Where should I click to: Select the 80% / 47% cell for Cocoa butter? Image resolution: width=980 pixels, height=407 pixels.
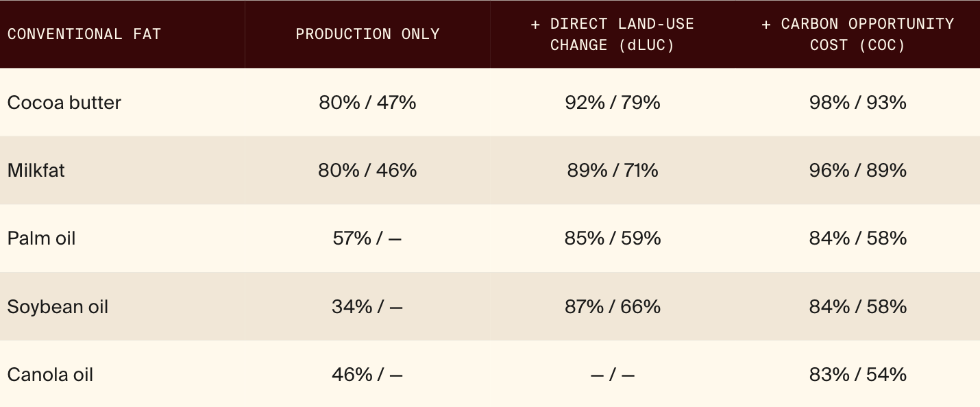tap(367, 102)
